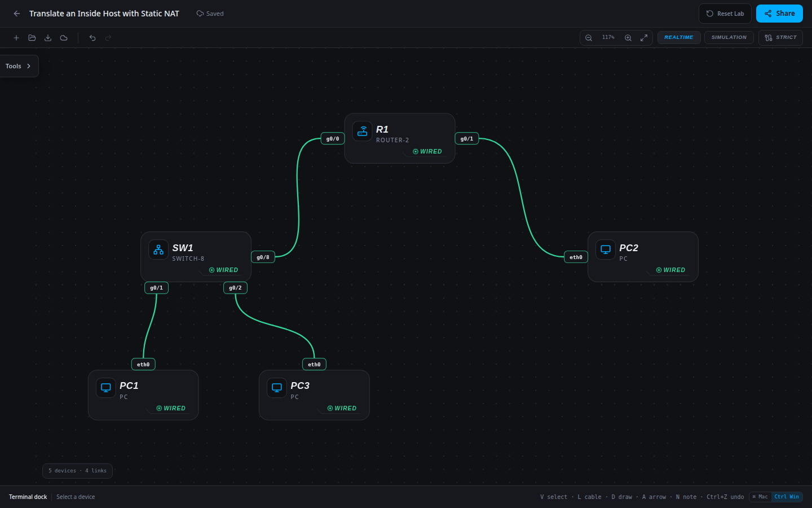Click the download export icon
This screenshot has height=508, width=812.
[x=48, y=38]
